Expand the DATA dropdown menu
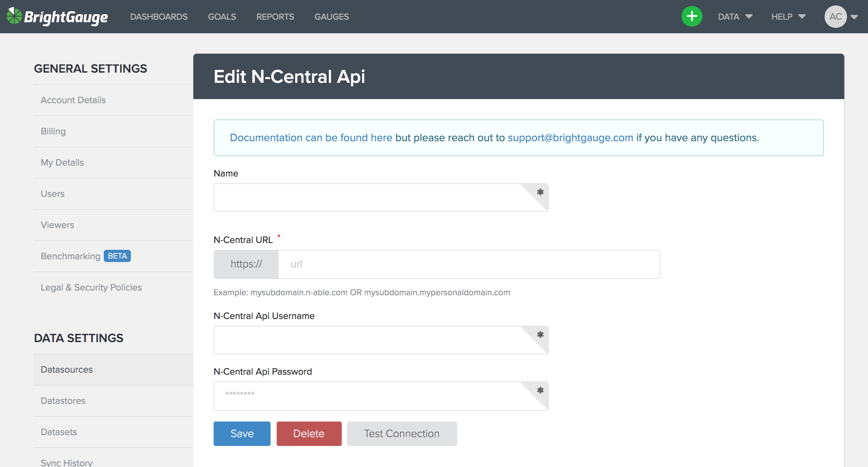Screen dimensions: 868x467 735,17
